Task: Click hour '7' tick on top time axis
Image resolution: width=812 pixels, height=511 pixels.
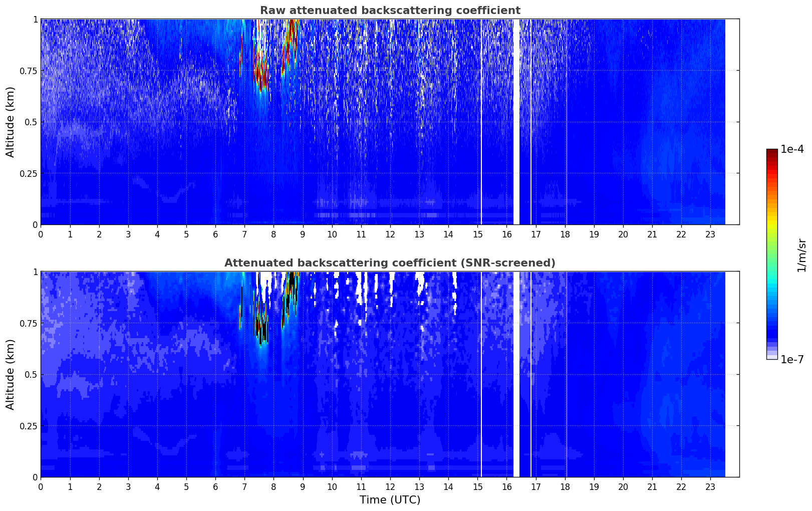Action: click(244, 234)
